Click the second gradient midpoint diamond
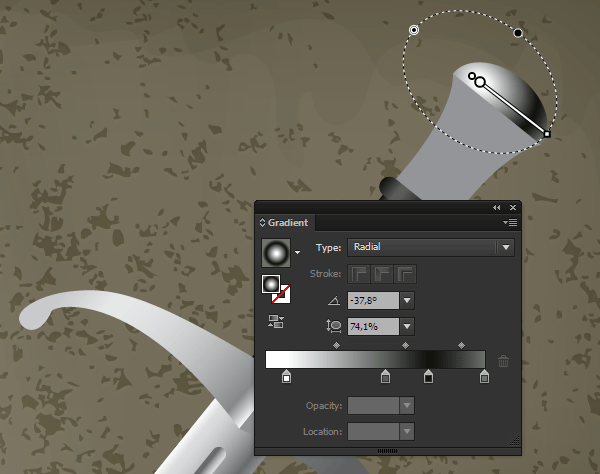Image resolution: width=600 pixels, height=474 pixels. 406,345
